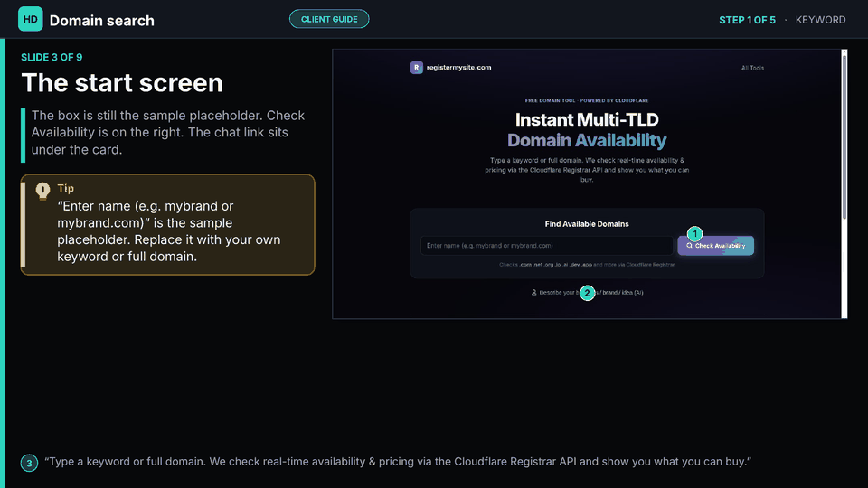Focus the domain name input field
Screen dimensions: 868x488
(547, 246)
